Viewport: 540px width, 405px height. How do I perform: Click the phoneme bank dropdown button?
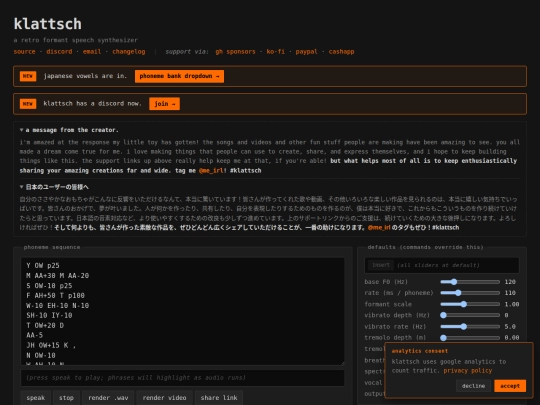tap(179, 76)
